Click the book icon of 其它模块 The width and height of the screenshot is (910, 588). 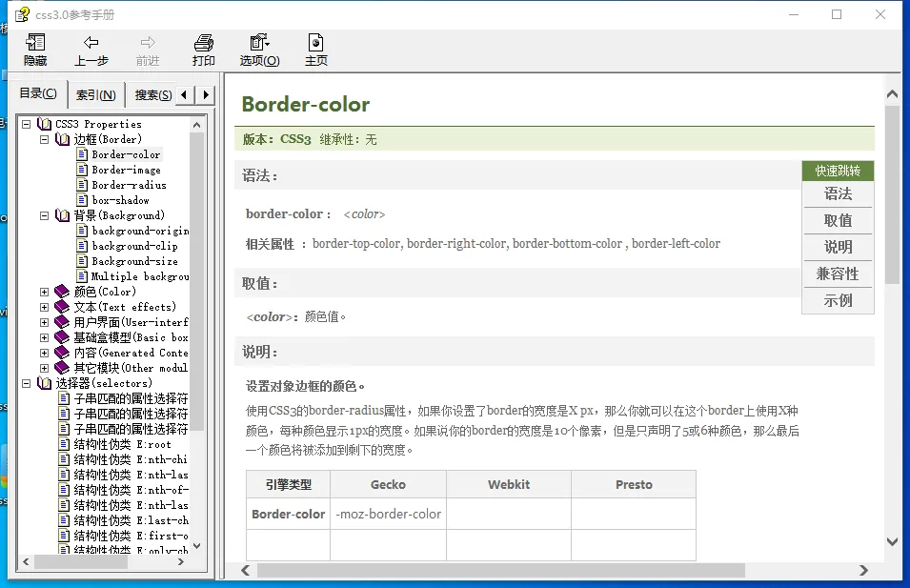pyautogui.click(x=62, y=368)
